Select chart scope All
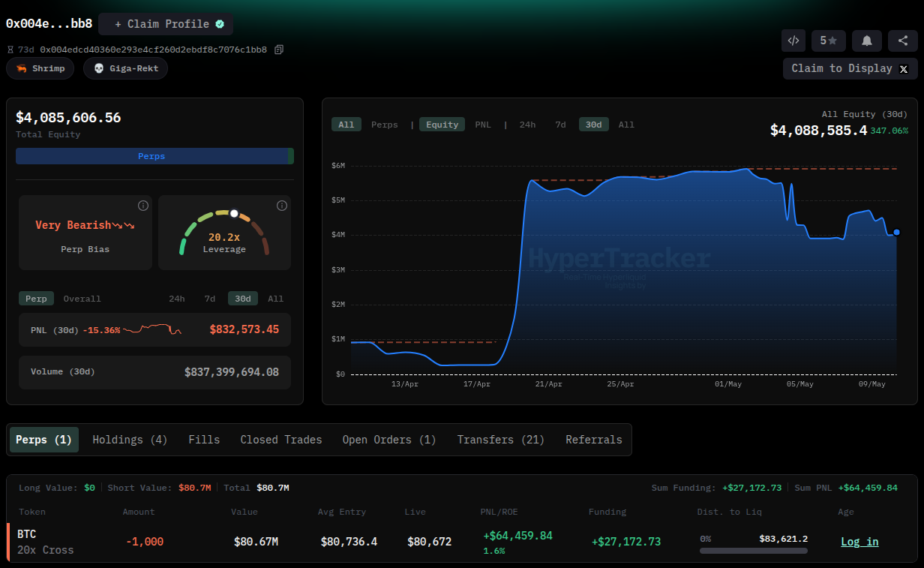Image resolution: width=924 pixels, height=568 pixels. (x=346, y=125)
